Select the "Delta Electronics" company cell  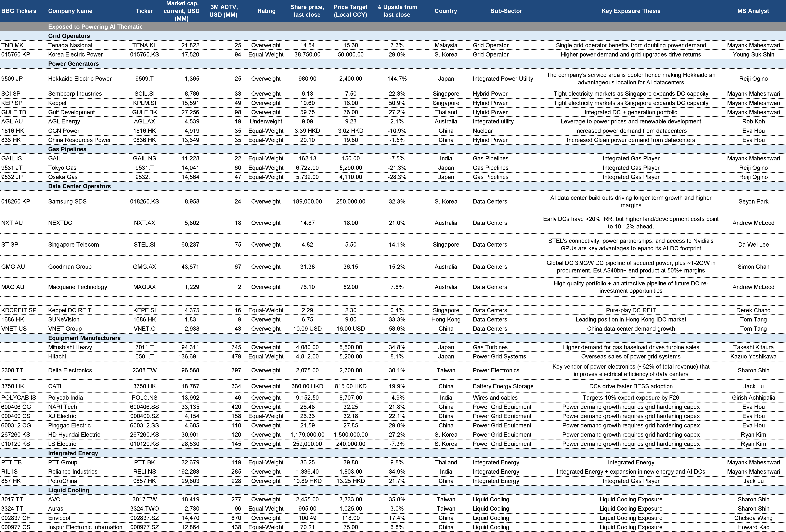click(70, 370)
